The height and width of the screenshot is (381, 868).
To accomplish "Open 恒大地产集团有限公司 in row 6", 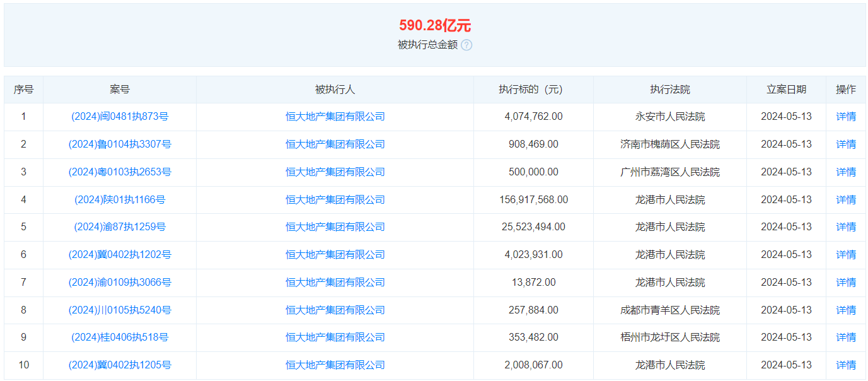I will point(335,255).
